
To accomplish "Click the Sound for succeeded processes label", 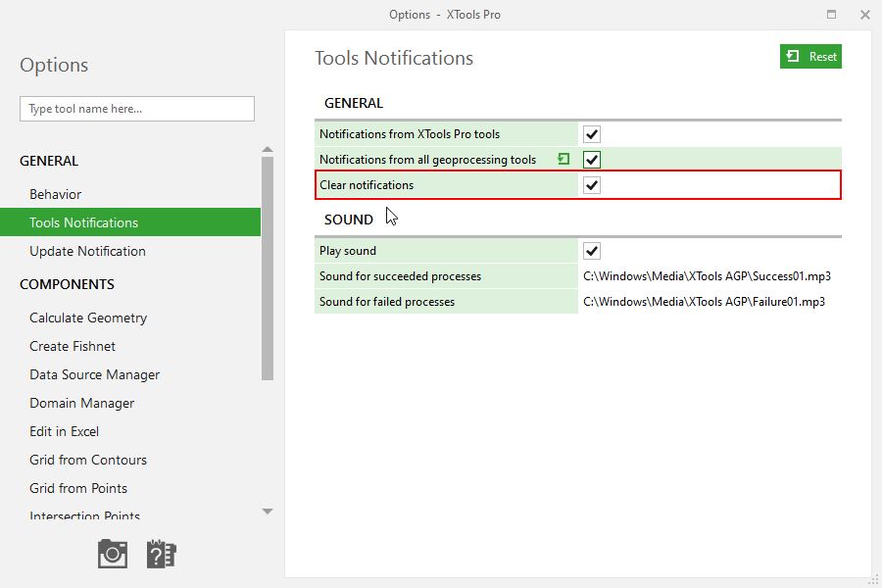I will [401, 276].
